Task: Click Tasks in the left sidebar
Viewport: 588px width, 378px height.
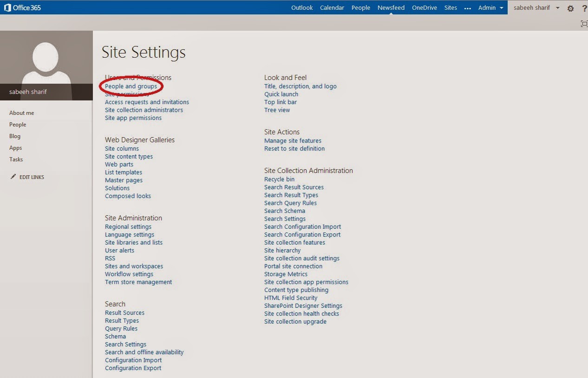Action: tap(16, 159)
